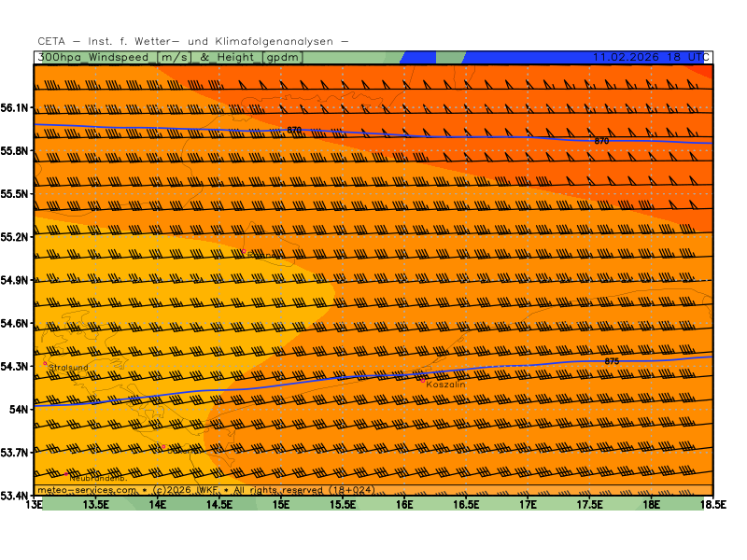Click the Stralsund city marker dot

point(45,363)
